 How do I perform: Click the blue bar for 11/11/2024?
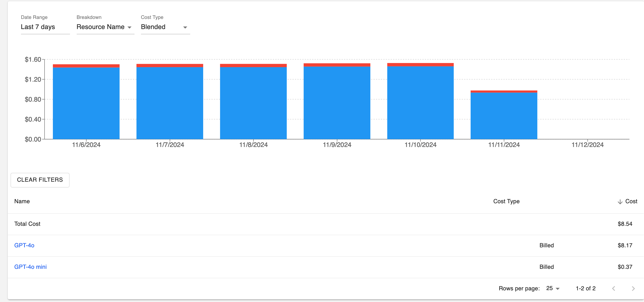(504, 116)
